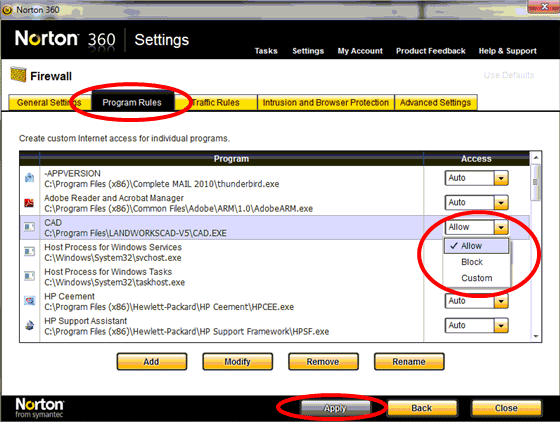Click the thunderbird.exe program icon
Screen dimensions: 560x422
click(x=29, y=178)
